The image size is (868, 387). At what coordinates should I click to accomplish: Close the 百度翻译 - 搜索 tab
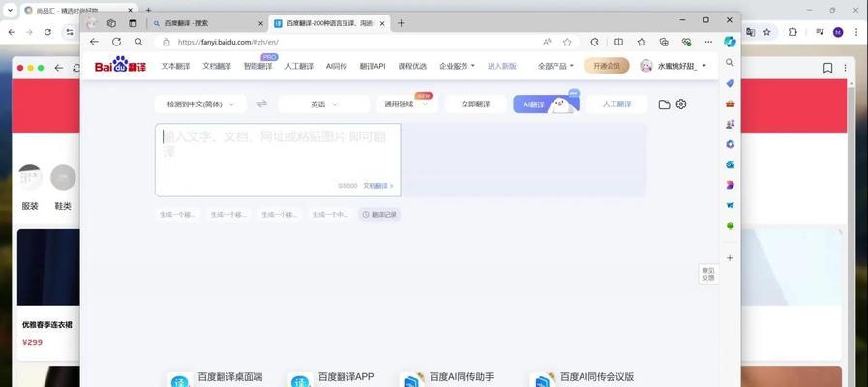click(x=260, y=23)
